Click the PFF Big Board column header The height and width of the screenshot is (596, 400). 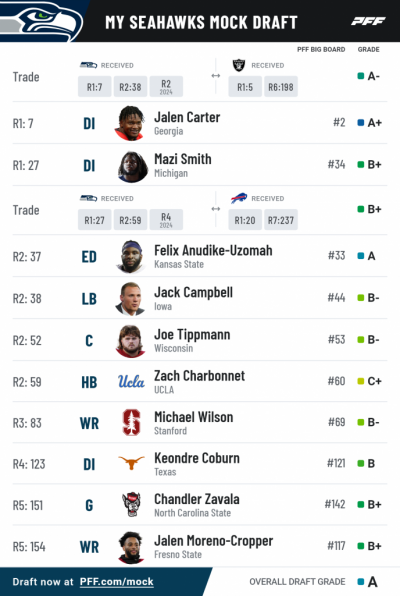(321, 49)
